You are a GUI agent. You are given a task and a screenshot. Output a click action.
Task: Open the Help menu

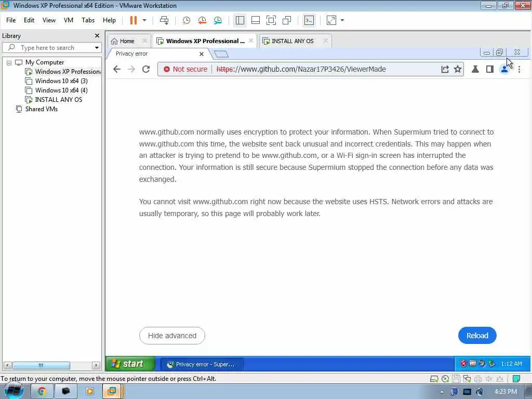[x=109, y=20]
